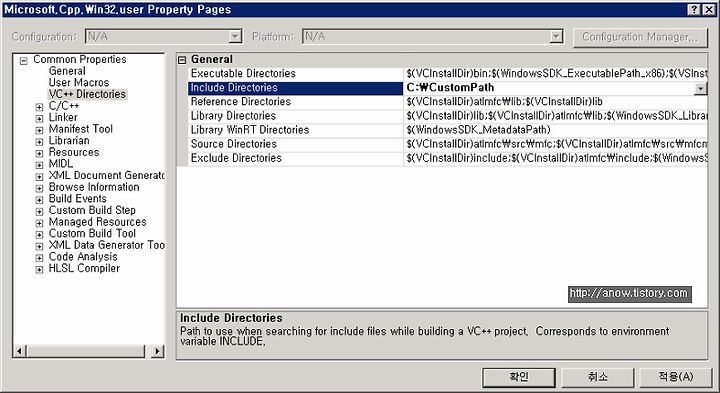This screenshot has width=720, height=393.
Task: Click the $(WindowsSDK_MetadataPath) value cell
Action: (556, 130)
